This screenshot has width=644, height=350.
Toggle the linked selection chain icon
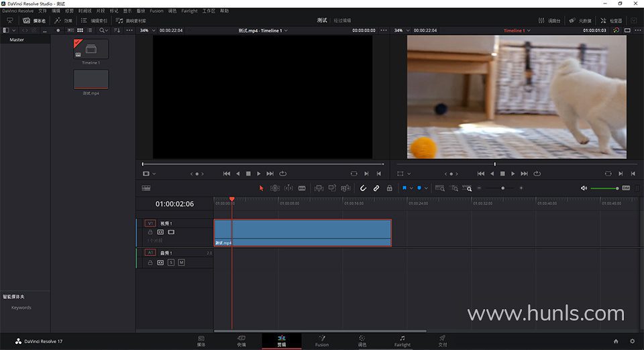point(376,188)
